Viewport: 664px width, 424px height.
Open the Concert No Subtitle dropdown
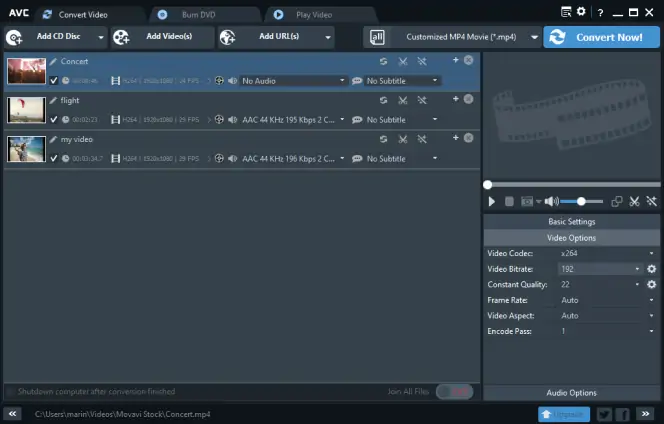(402, 81)
